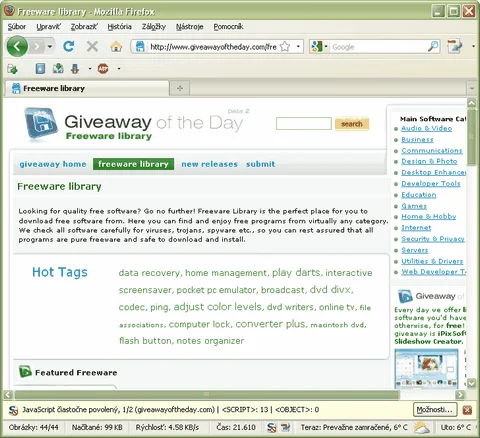Screen dimensions: 480x438
Task: Click into the site search text box
Action: (x=304, y=124)
